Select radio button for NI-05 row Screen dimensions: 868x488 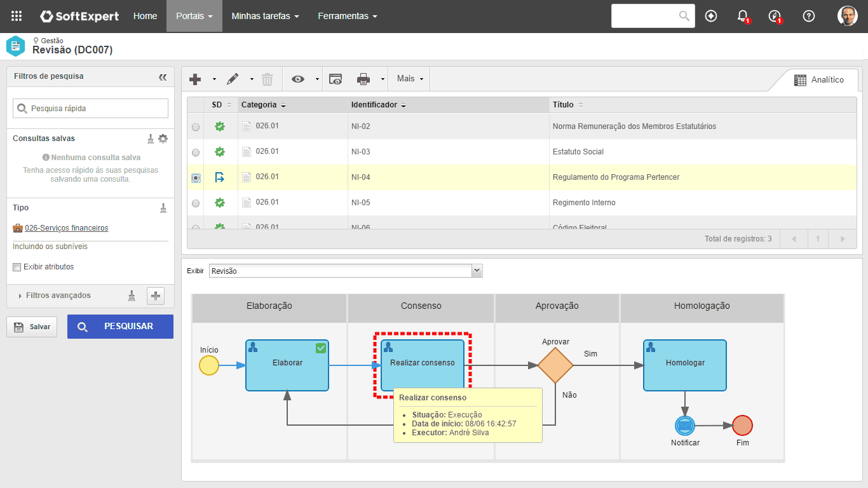point(196,203)
